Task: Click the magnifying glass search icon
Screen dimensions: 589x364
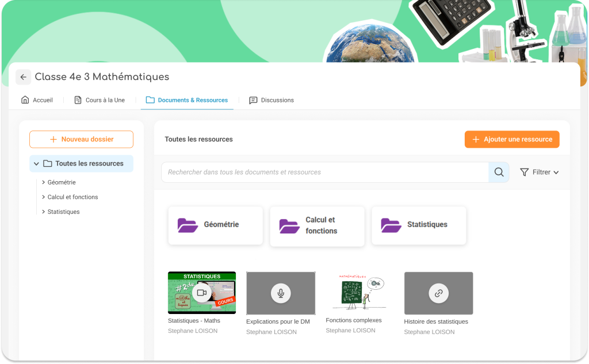Action: point(499,172)
